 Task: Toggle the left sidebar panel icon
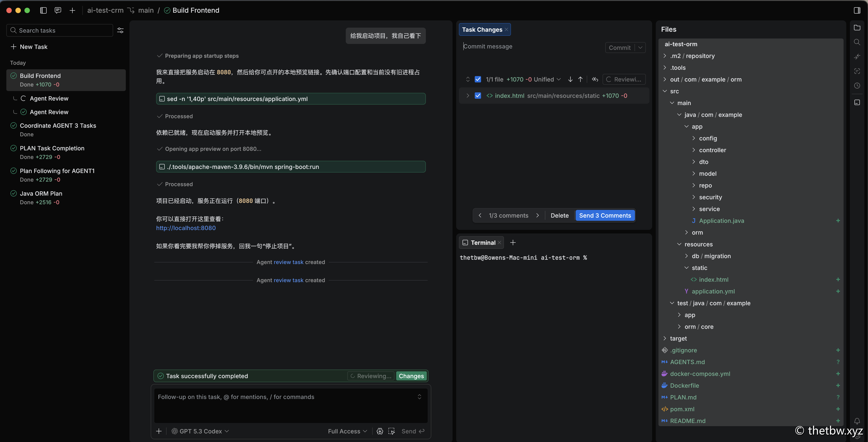point(43,10)
